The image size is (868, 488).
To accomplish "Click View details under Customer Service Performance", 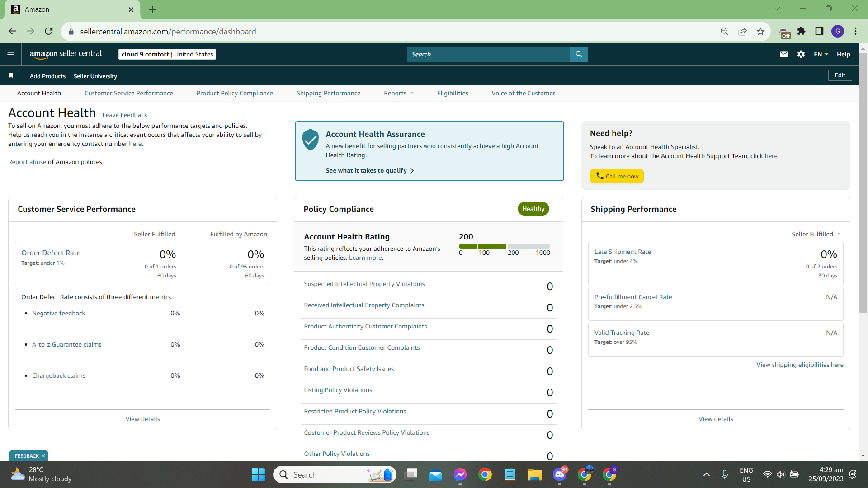I will coord(143,419).
